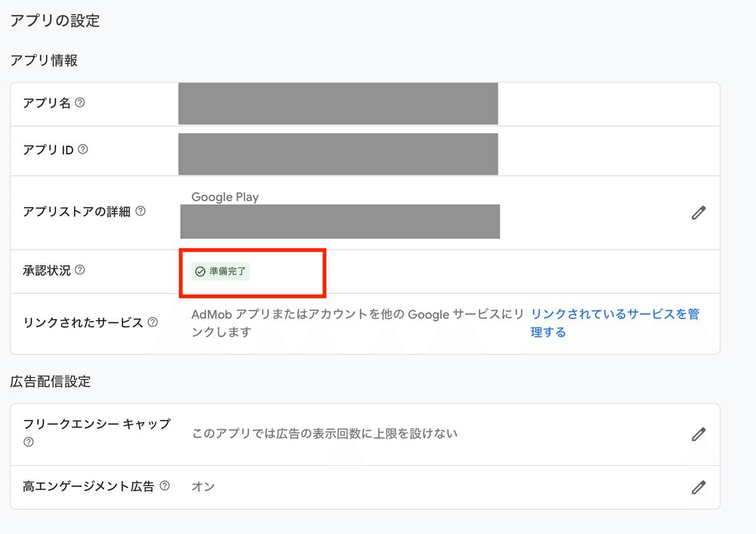Viewport: 756px width, 534px height.
Task: Click the AdMob アプリまたはアカウント description text
Action: (x=358, y=323)
